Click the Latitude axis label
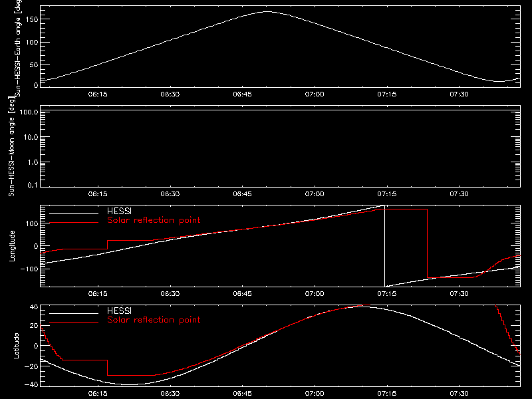This screenshot has height=399, width=532. [16, 346]
